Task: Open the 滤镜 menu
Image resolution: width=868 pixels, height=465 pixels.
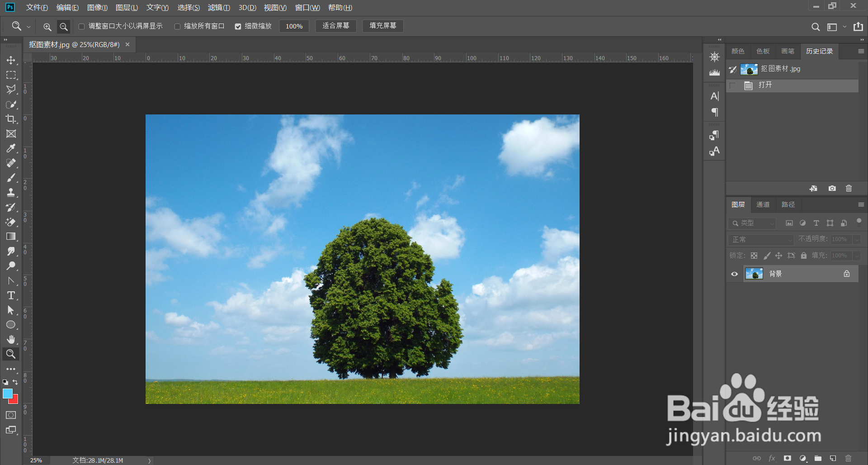Action: [219, 8]
